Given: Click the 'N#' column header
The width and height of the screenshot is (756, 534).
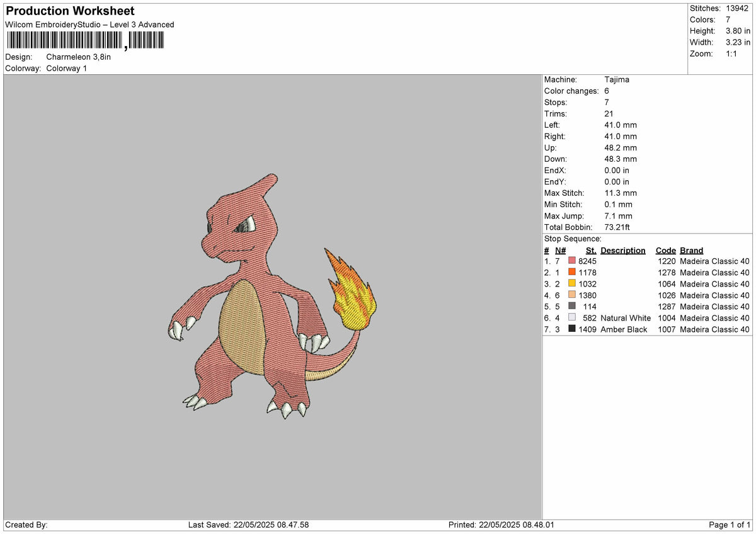Looking at the screenshot, I should click(x=560, y=250).
